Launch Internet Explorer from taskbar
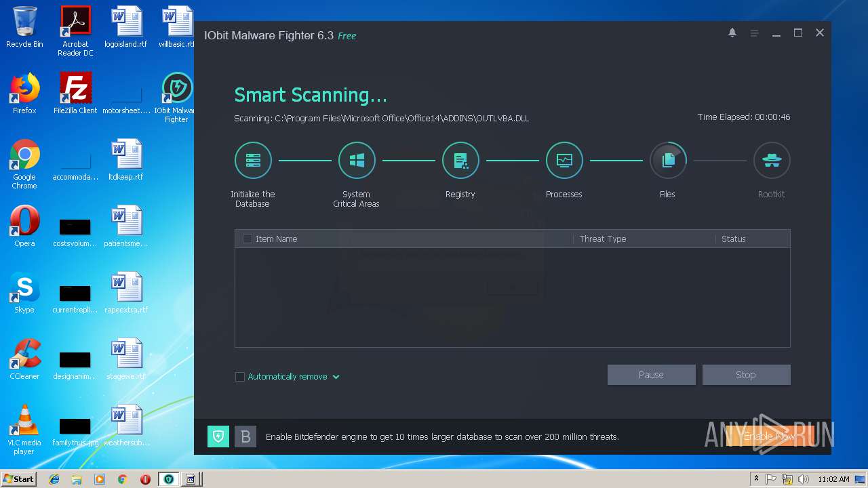This screenshot has width=868, height=488. pyautogui.click(x=54, y=479)
